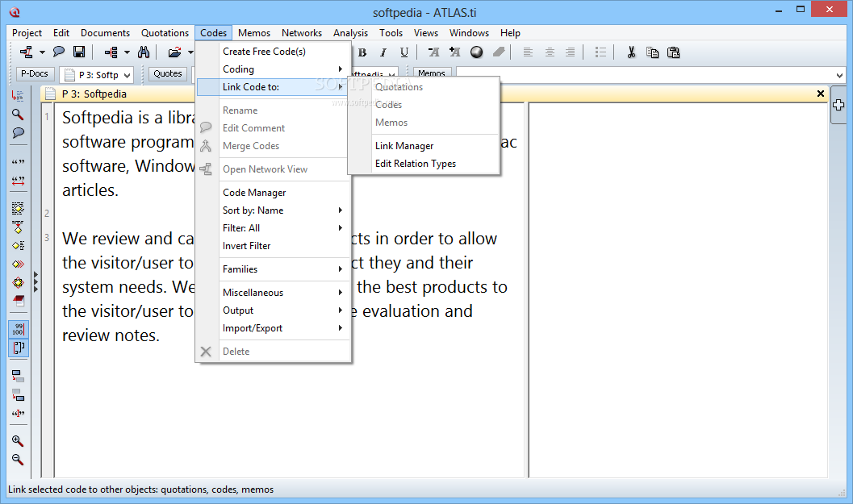
Task: Open search with the binoculars icon
Action: (x=144, y=52)
